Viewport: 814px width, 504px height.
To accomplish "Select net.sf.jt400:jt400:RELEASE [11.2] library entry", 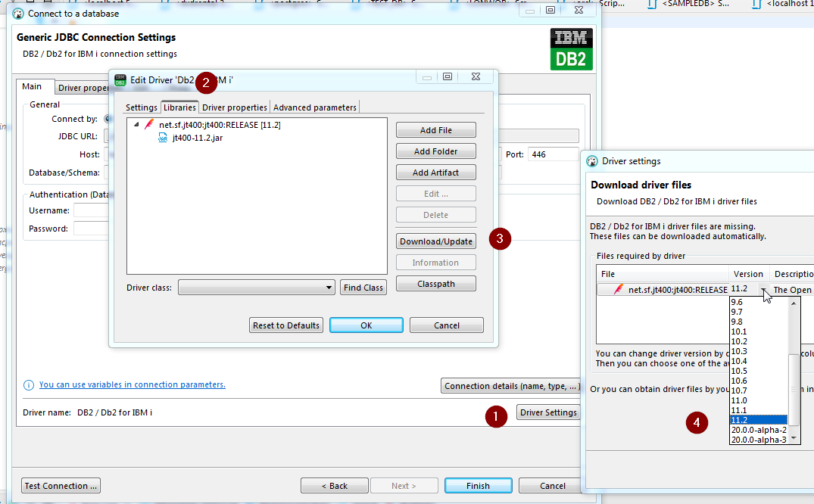I will pos(220,125).
